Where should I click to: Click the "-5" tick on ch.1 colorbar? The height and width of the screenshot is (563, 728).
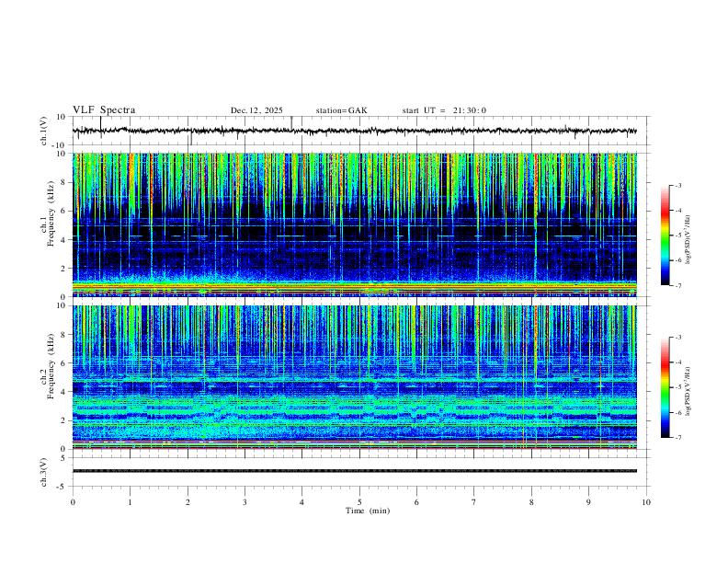coord(677,236)
